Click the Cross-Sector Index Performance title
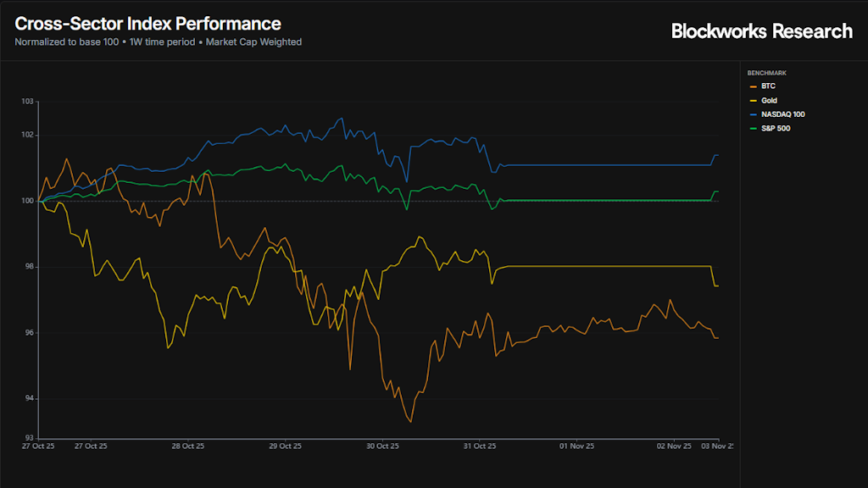This screenshot has width=868, height=488. [147, 24]
